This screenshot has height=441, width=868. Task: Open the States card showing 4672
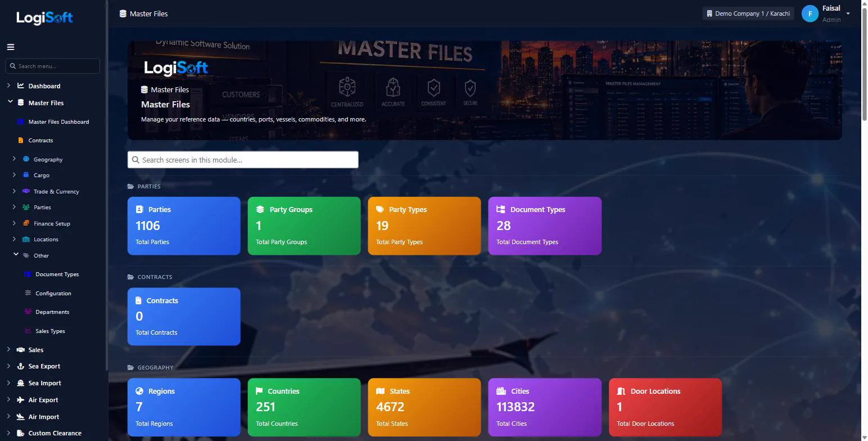pos(424,407)
